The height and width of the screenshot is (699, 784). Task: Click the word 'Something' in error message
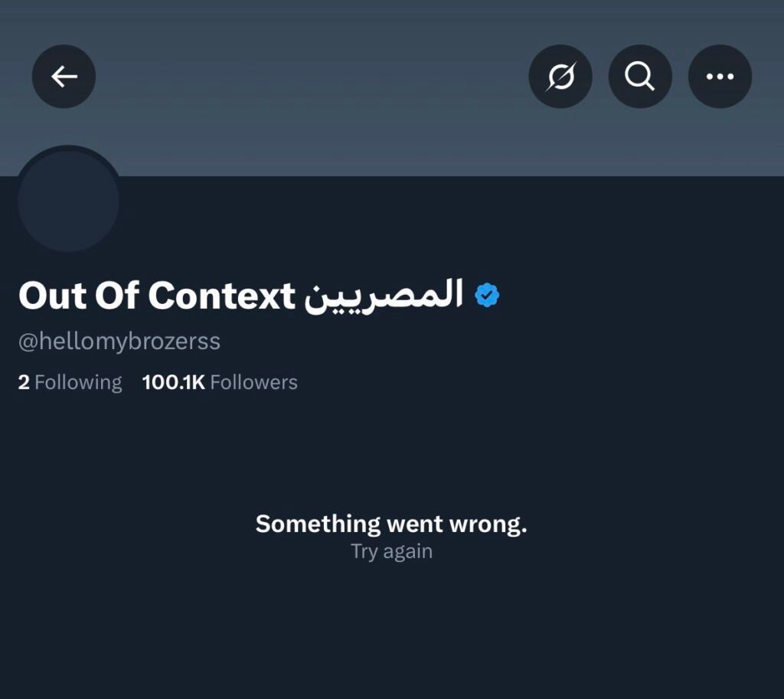pyautogui.click(x=318, y=524)
